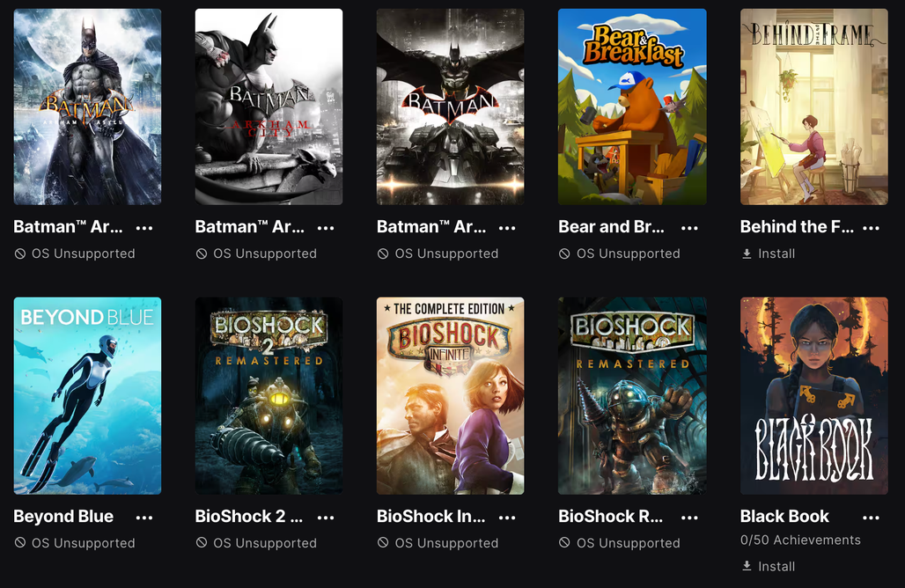The image size is (905, 588).
Task: Open the three-dot menu for Batman Arkham Asylum
Action: click(144, 228)
